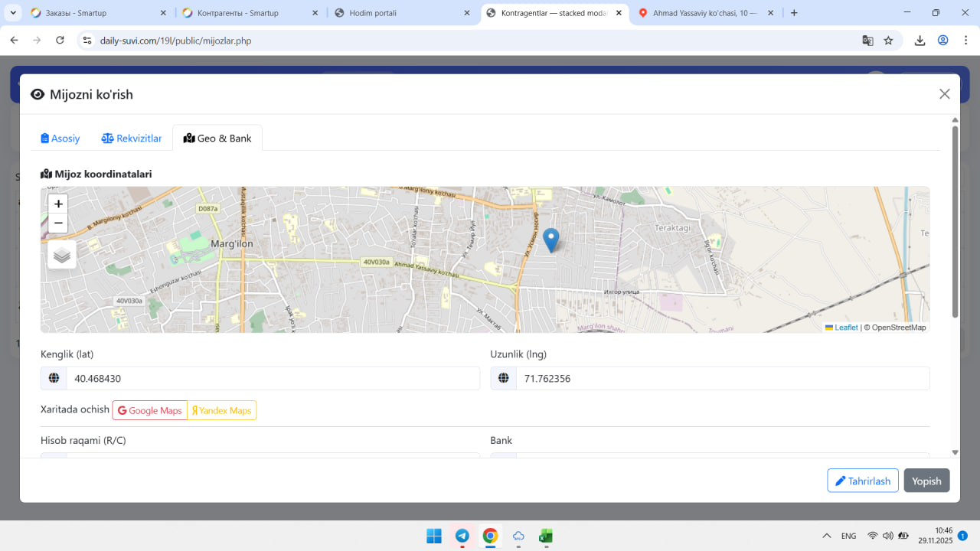Open the map layers control

62,255
